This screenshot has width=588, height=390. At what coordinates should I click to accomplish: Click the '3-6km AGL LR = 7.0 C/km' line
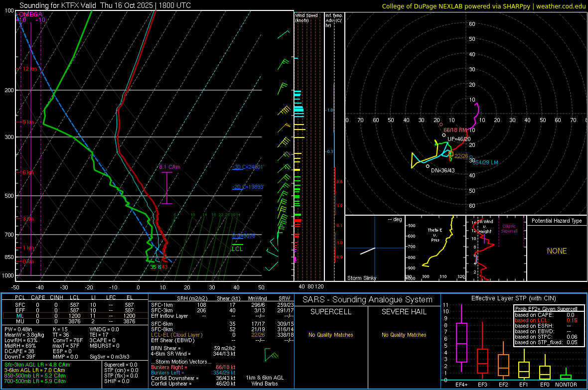pos(35,370)
